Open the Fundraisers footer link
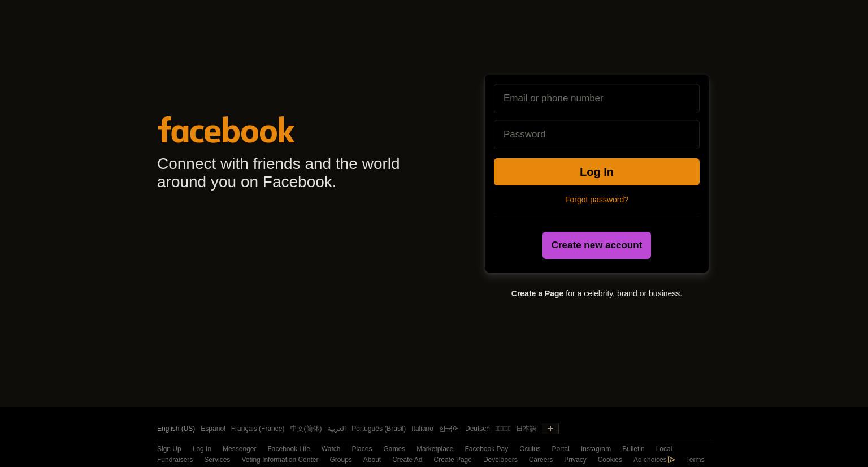The height and width of the screenshot is (467, 868). [x=175, y=460]
